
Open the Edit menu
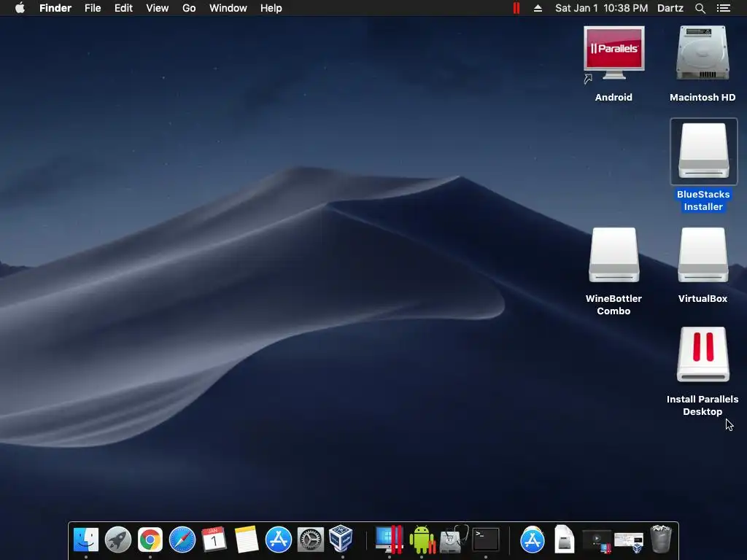(123, 8)
